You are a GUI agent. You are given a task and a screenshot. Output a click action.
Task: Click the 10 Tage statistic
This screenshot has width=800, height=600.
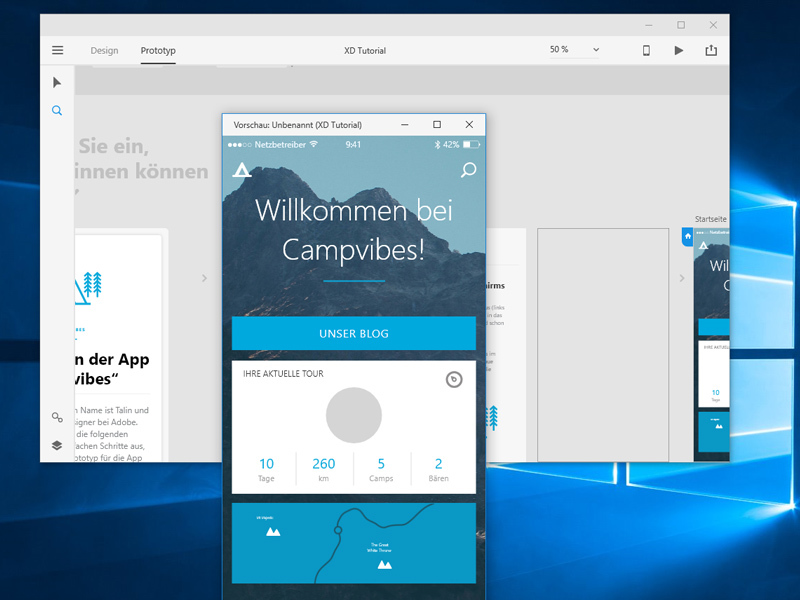coord(266,469)
